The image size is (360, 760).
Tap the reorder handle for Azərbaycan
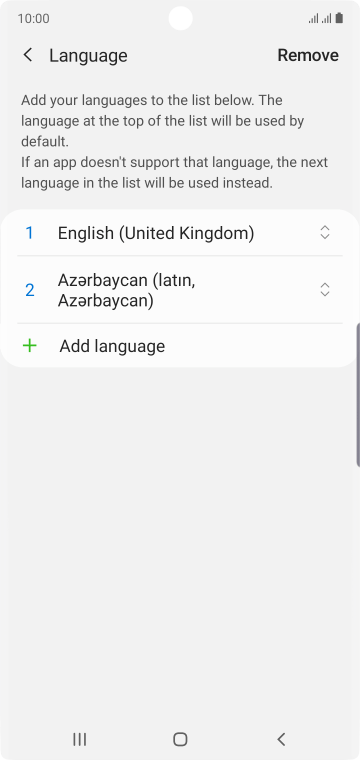(325, 290)
